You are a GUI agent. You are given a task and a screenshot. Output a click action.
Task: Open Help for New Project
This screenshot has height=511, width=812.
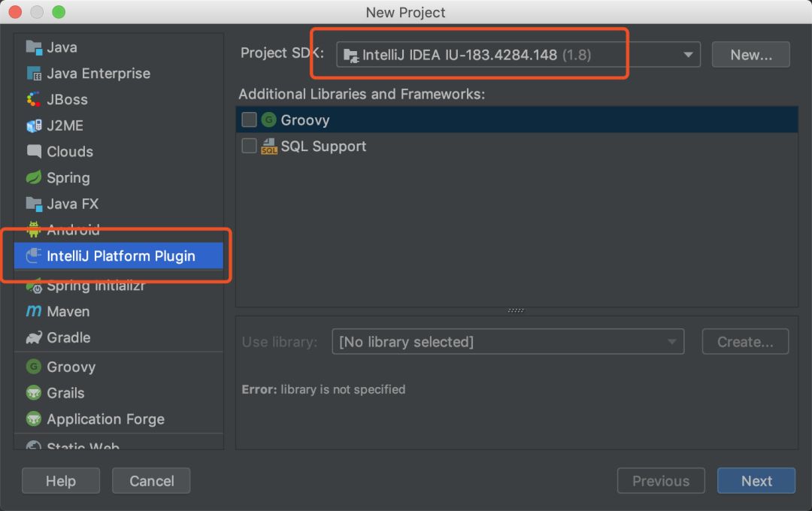click(61, 481)
